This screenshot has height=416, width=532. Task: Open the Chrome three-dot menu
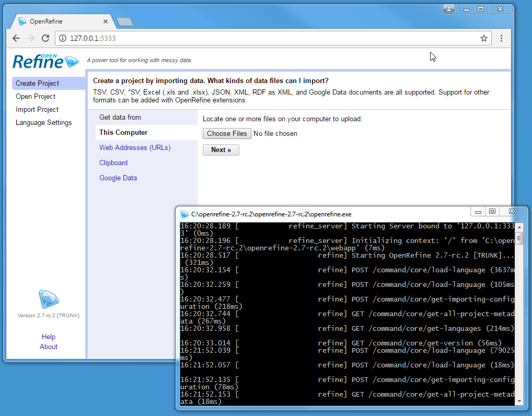[501, 39]
